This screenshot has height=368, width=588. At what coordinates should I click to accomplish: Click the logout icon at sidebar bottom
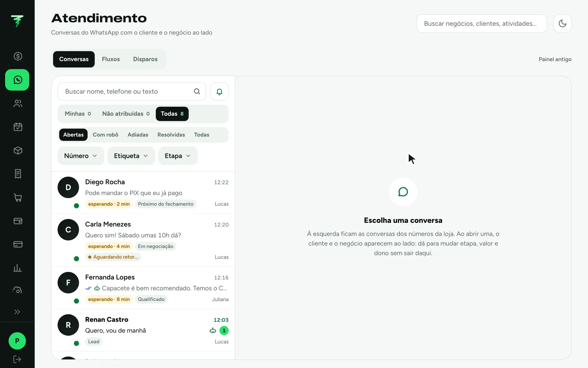point(17,359)
